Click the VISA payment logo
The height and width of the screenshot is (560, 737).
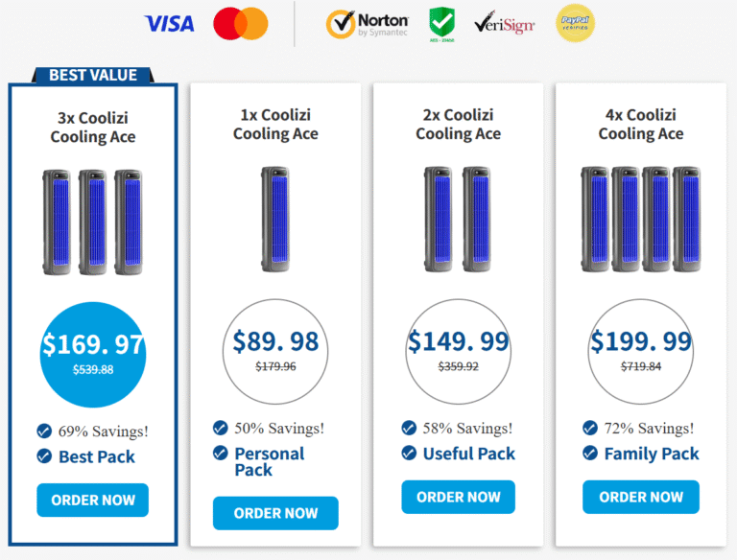click(169, 24)
